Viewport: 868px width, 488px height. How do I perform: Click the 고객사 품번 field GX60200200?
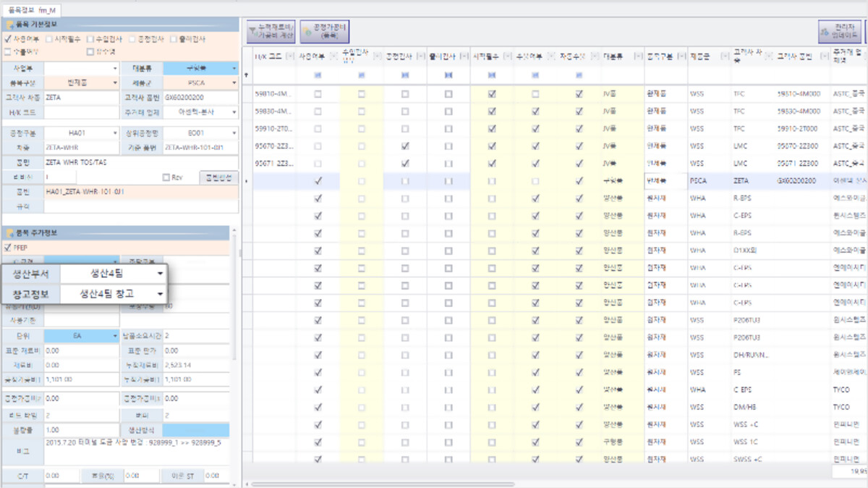point(200,96)
